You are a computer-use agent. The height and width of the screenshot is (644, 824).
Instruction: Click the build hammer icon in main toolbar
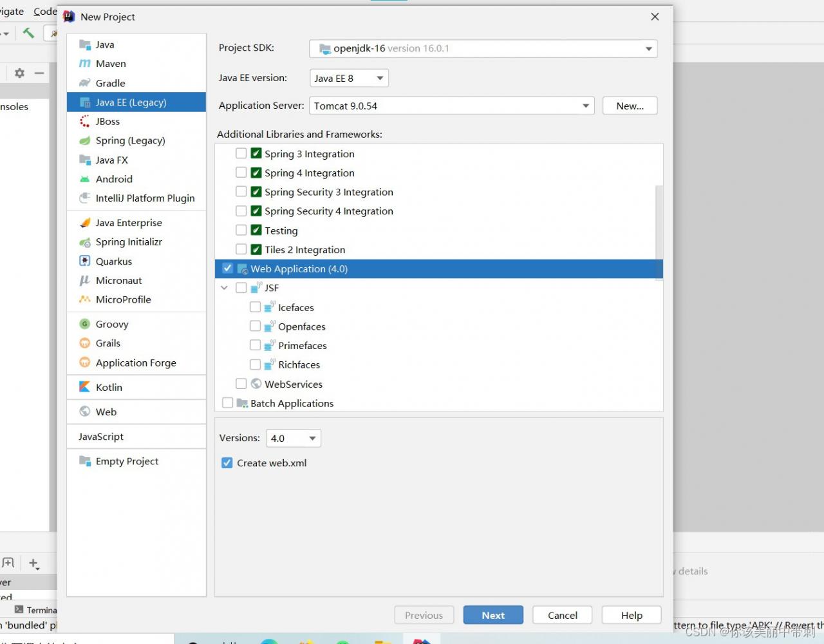tap(28, 33)
